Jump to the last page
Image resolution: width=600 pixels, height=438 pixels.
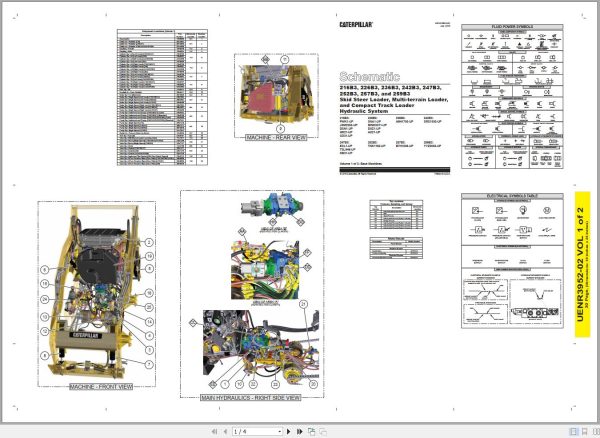coord(300,431)
